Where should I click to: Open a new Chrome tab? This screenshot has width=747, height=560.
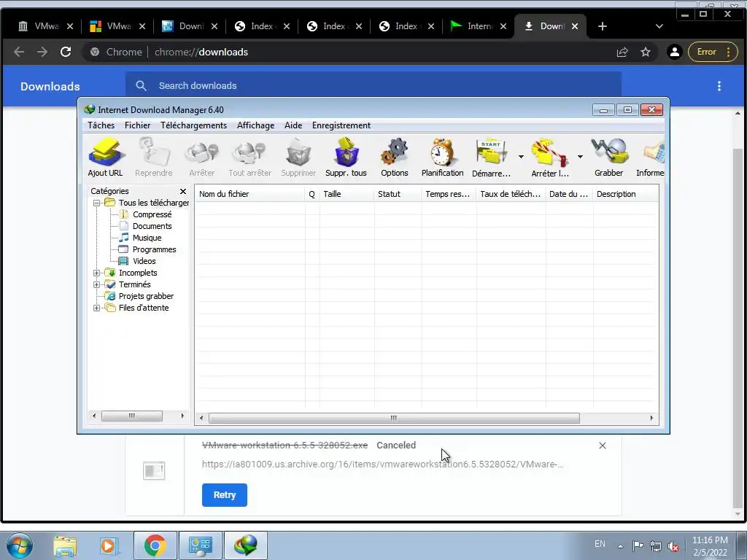pyautogui.click(x=602, y=26)
